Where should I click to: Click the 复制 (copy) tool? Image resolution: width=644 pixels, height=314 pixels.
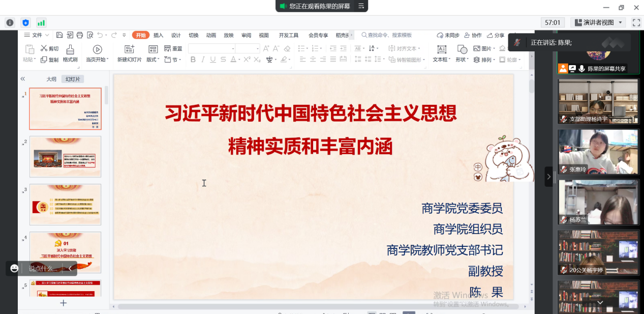(x=50, y=60)
